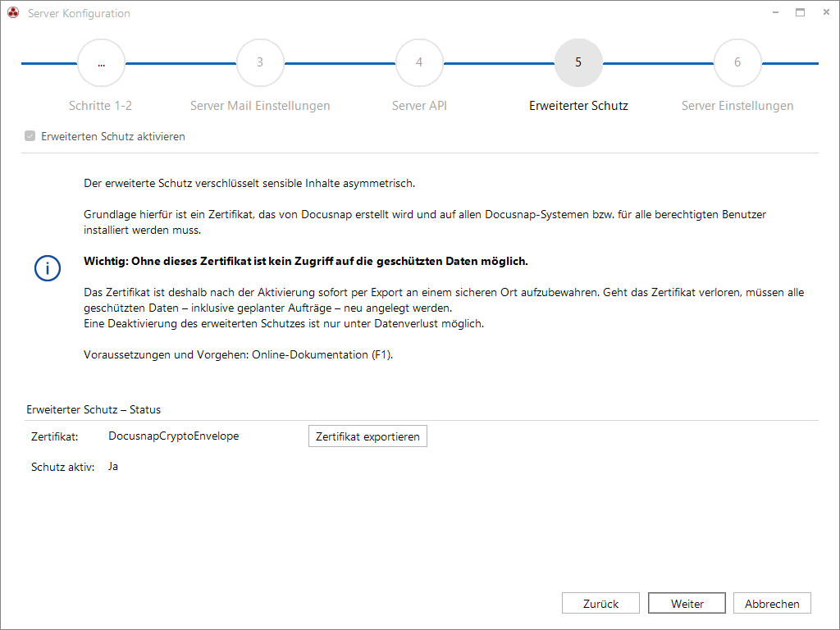Click the Schutz aktiv value Ja
840x630 pixels.
113,467
